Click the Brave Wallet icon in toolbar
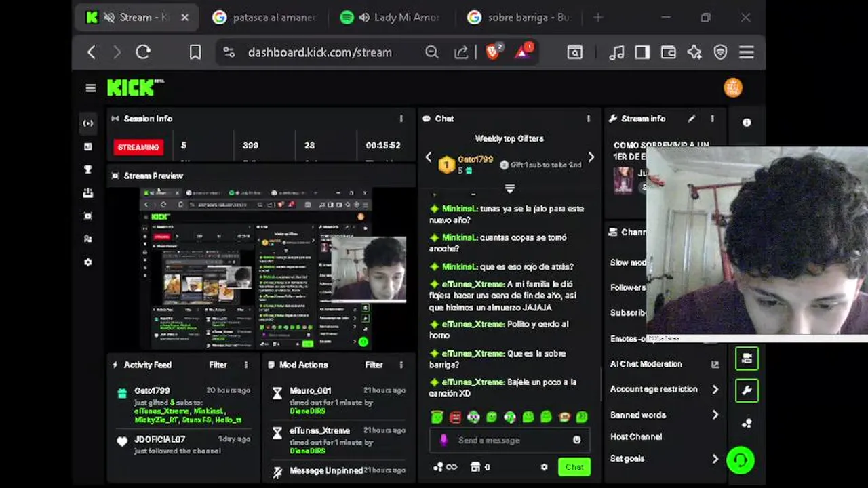Viewport: 868px width, 488px height. 668,52
